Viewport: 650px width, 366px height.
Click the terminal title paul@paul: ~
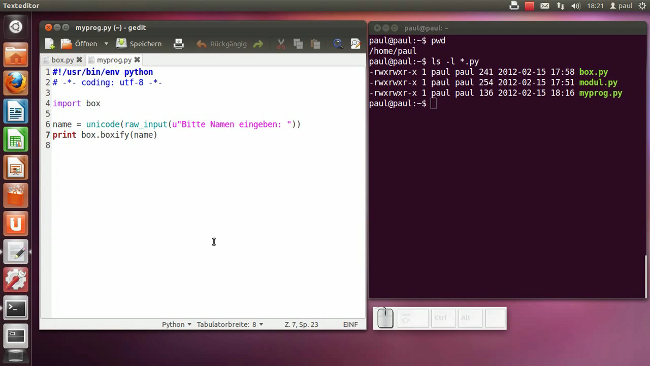[x=426, y=28]
